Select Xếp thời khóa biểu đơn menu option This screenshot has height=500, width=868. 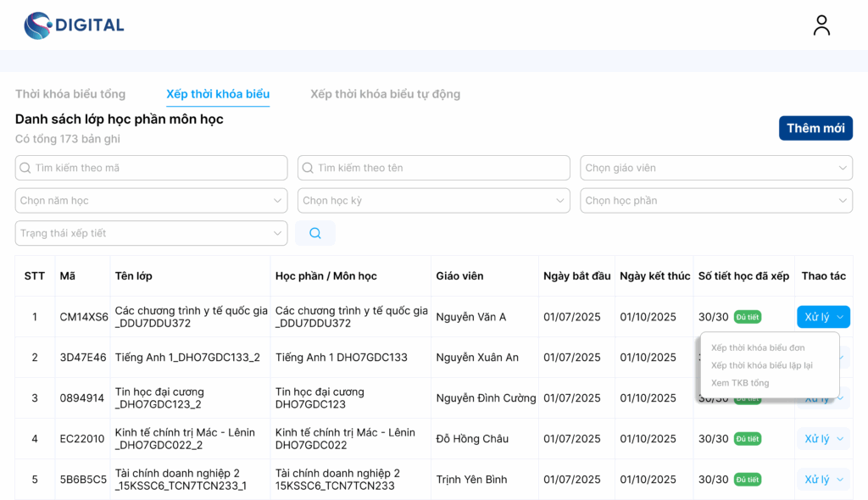[758, 347]
